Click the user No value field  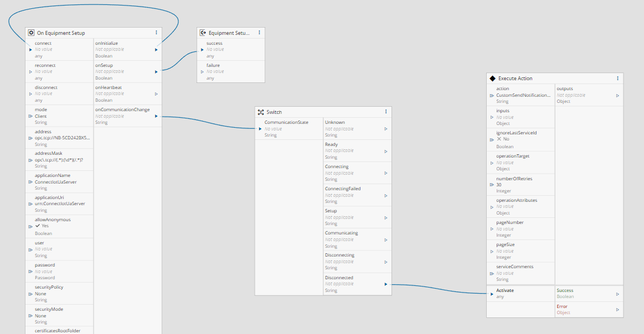pyautogui.click(x=44, y=249)
